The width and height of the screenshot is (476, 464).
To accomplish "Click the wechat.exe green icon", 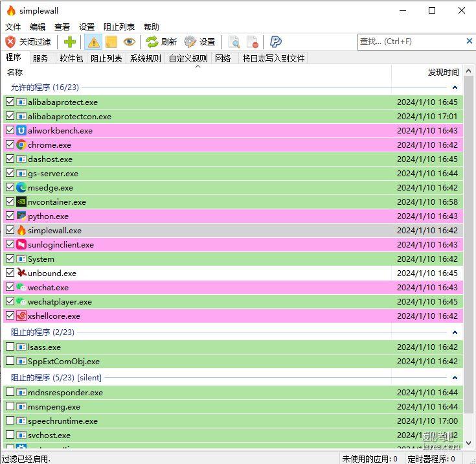I will [21, 287].
